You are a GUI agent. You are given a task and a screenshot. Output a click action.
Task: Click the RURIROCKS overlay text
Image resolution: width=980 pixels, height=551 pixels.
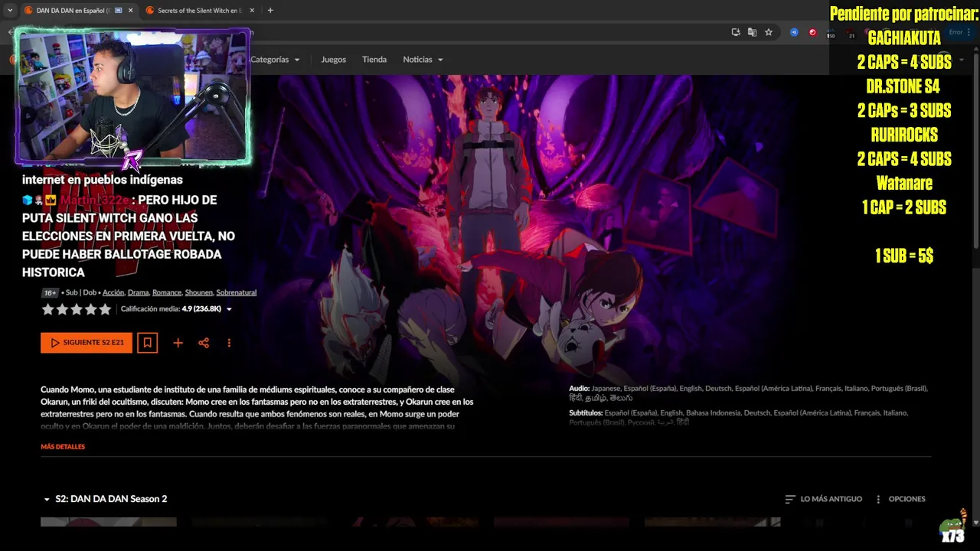(904, 135)
